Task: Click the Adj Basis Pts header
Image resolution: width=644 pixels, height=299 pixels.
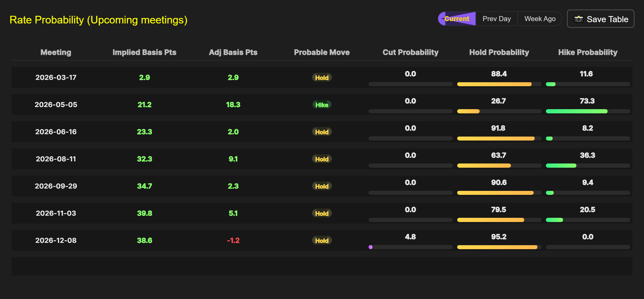Action: tap(233, 52)
